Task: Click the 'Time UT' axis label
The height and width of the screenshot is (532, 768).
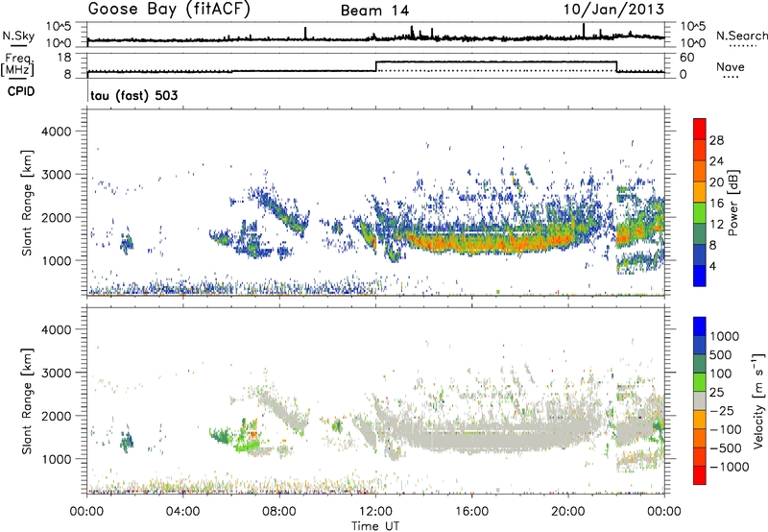Action: (x=375, y=526)
